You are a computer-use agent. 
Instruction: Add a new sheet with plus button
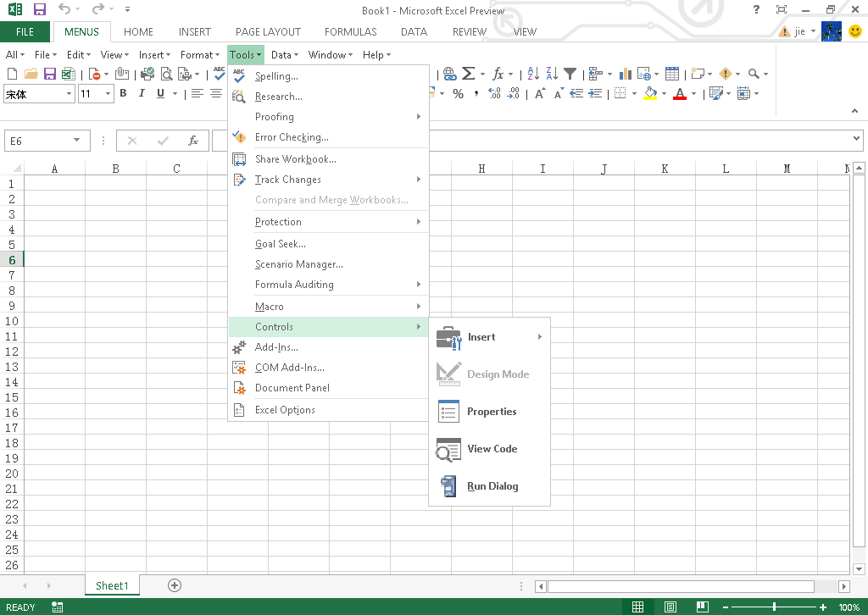[175, 585]
